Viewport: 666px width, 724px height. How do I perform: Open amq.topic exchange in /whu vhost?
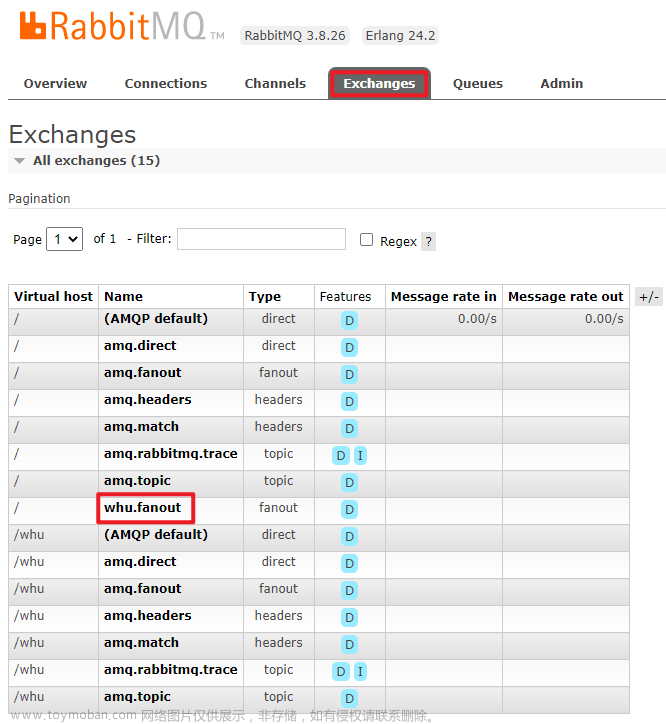click(x=137, y=696)
